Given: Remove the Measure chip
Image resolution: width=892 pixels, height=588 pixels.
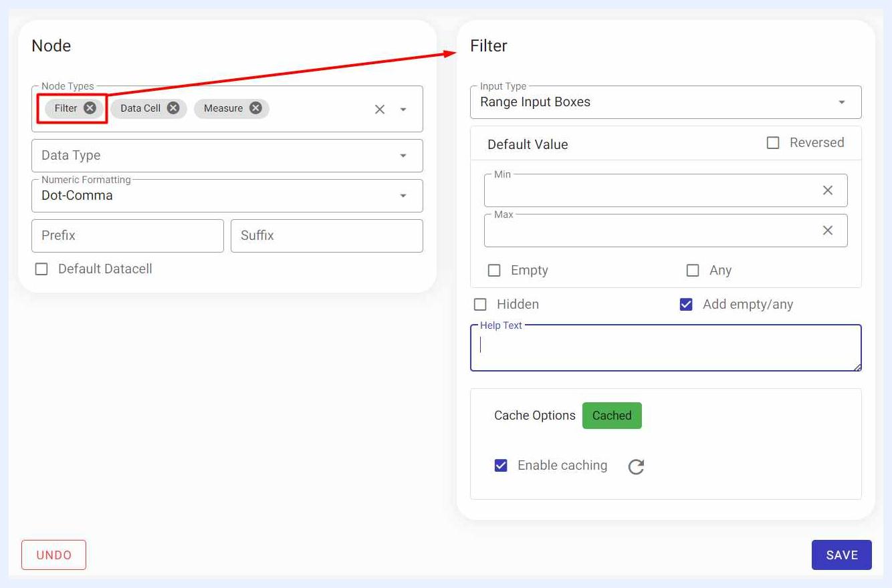Looking at the screenshot, I should (255, 108).
